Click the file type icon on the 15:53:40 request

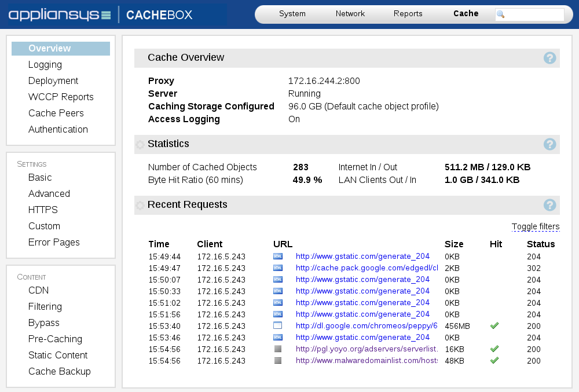(278, 325)
